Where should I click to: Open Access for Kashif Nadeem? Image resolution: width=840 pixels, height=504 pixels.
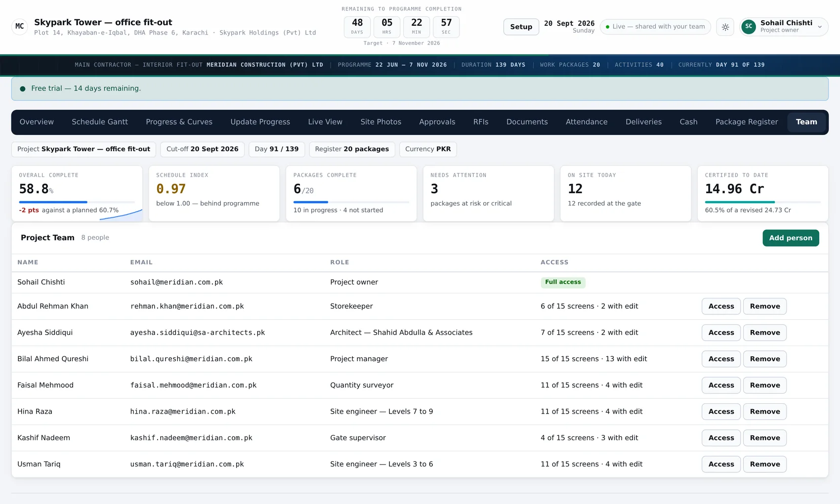pos(721,438)
